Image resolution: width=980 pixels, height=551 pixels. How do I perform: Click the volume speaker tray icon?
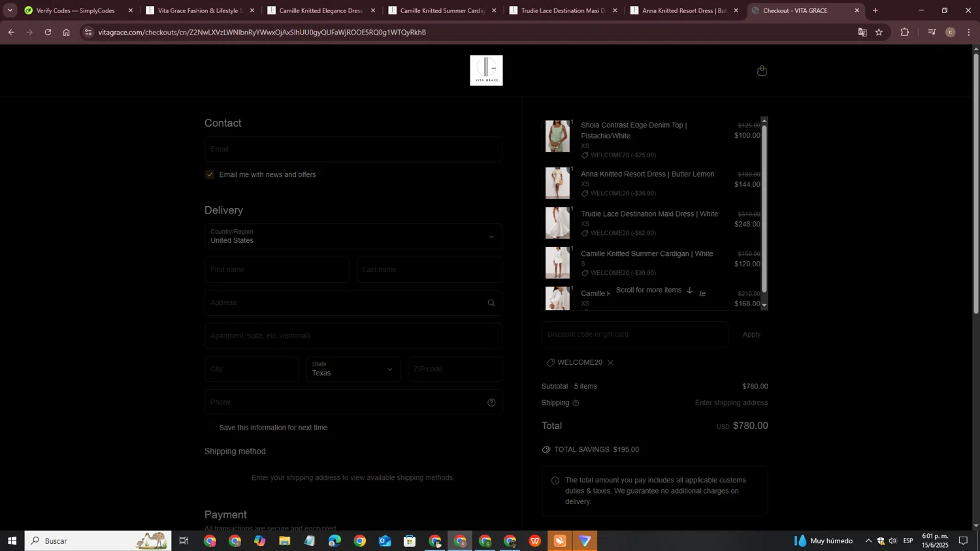click(893, 541)
